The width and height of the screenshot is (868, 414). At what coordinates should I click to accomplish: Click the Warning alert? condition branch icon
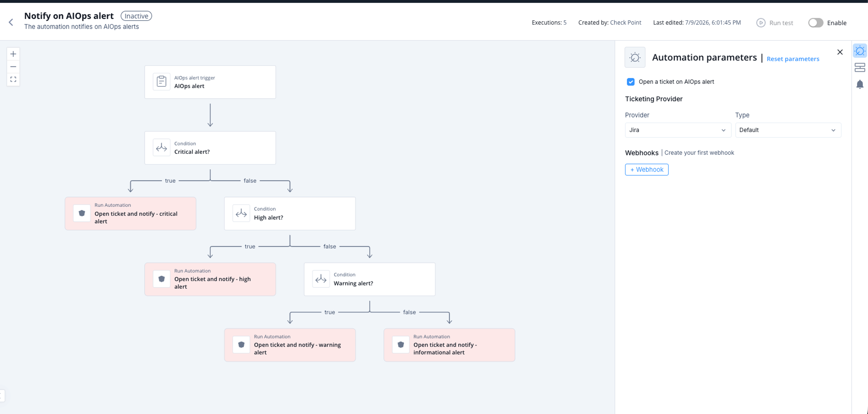click(321, 279)
